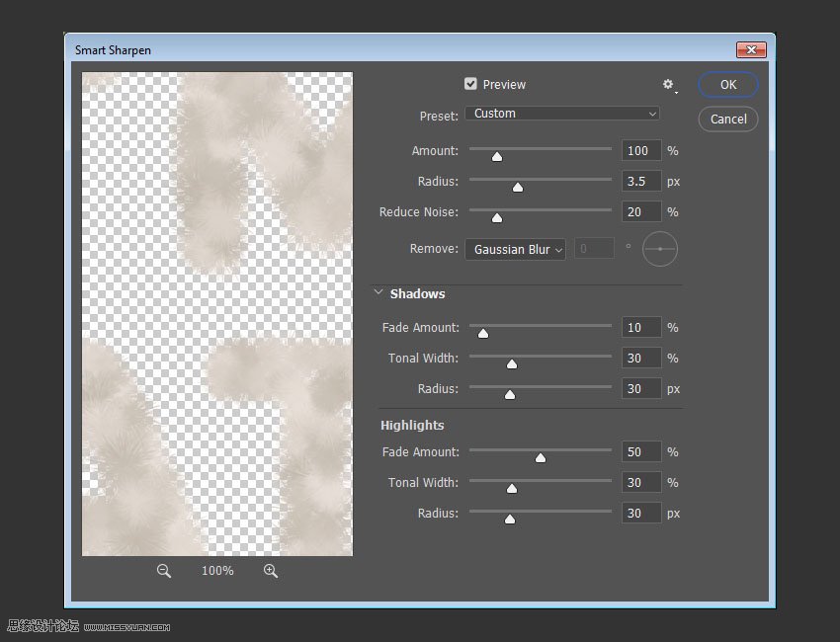Open the Remove Gaussian Blur dropdown
Viewport: 840px width, 642px height.
[515, 250]
